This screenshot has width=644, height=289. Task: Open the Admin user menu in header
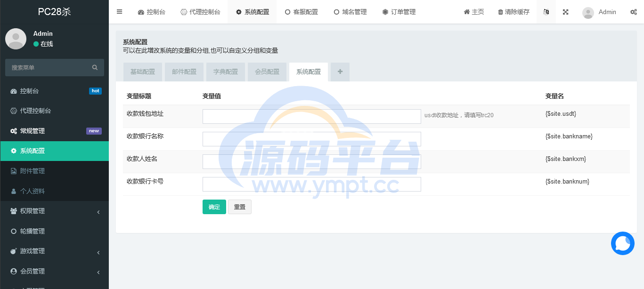[x=599, y=12]
